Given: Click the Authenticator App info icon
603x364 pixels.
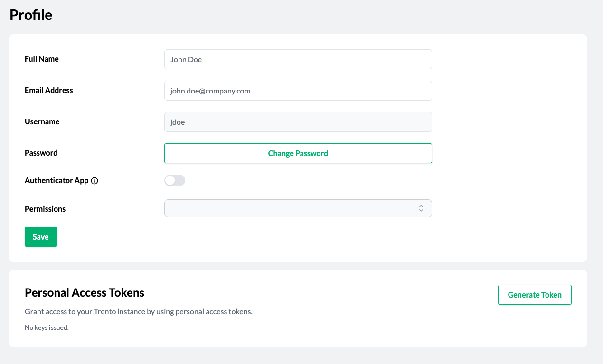Looking at the screenshot, I should [x=94, y=181].
